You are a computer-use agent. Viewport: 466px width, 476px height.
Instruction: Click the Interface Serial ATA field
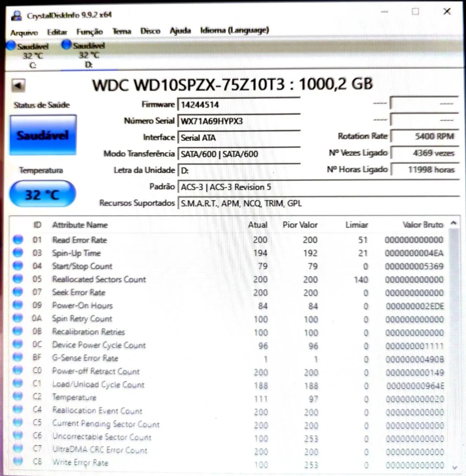coord(239,138)
